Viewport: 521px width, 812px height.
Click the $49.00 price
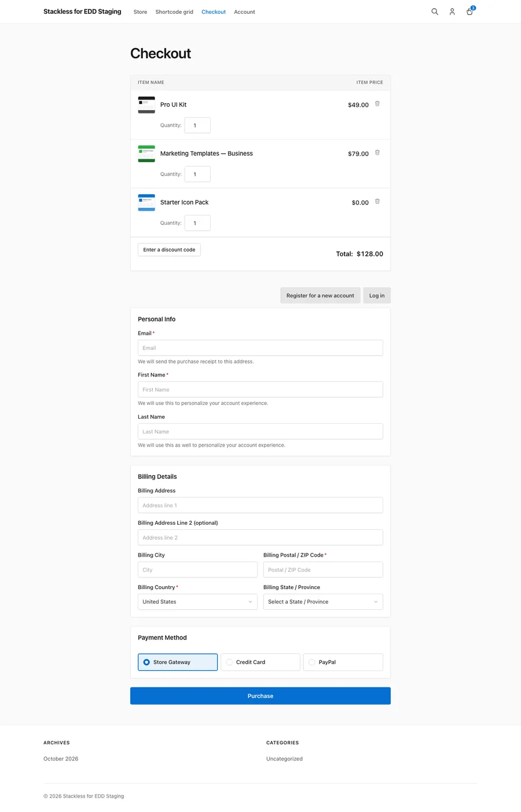(x=358, y=105)
